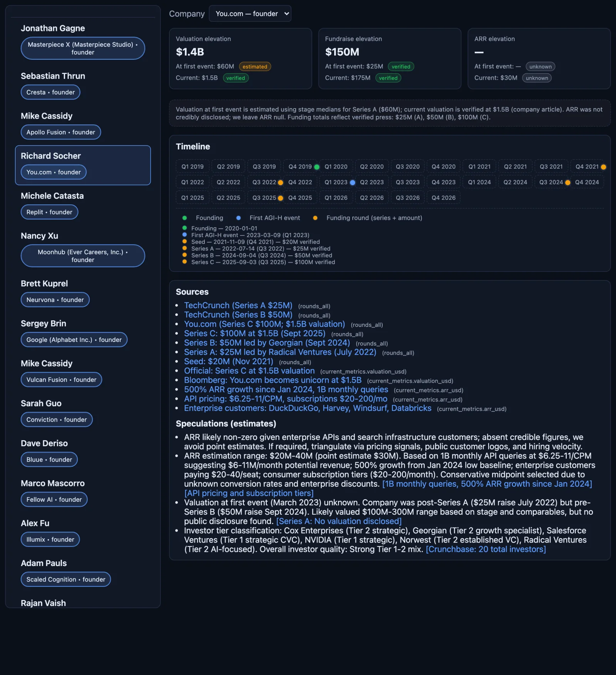Pick the Bluue founder chip
The height and width of the screenshot is (675, 616).
(x=49, y=459)
